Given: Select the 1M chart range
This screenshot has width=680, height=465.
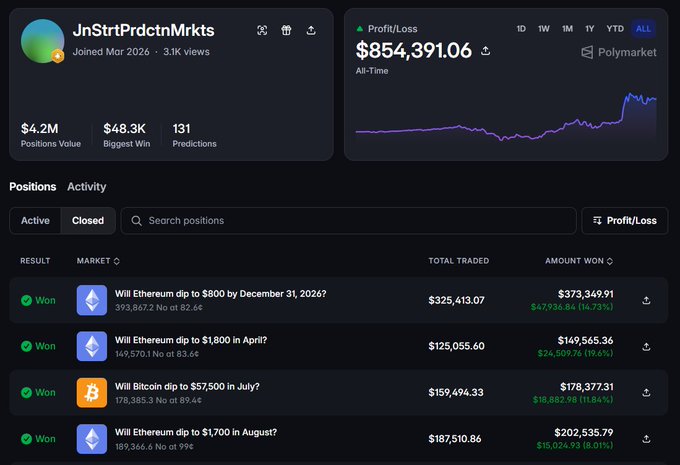Looking at the screenshot, I should coord(567,29).
